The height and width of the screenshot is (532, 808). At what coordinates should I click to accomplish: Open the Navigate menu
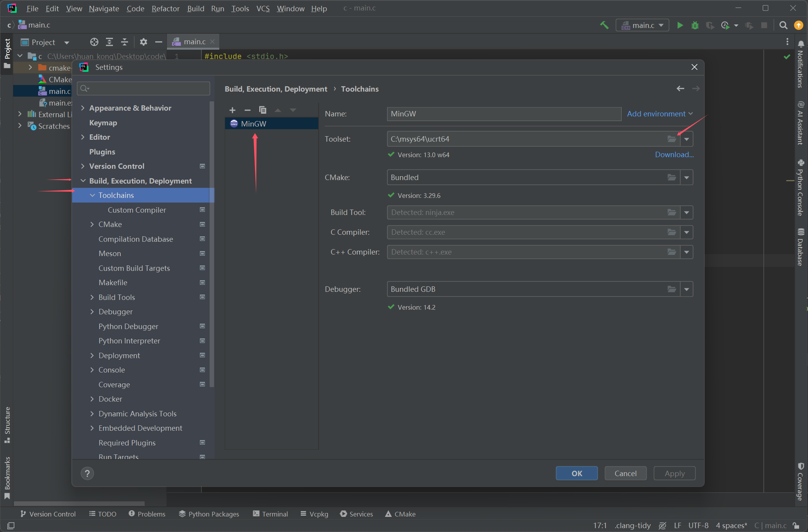click(x=104, y=8)
